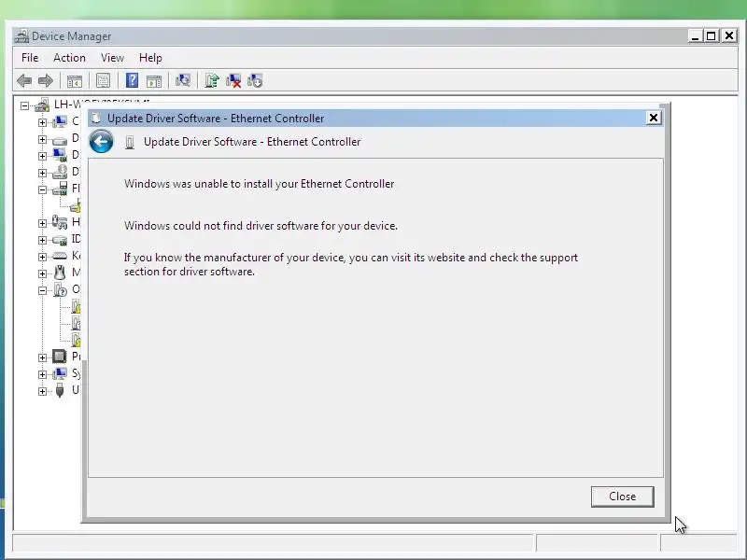Open the Help menu
Image resolution: width=747 pixels, height=560 pixels.
coord(150,58)
